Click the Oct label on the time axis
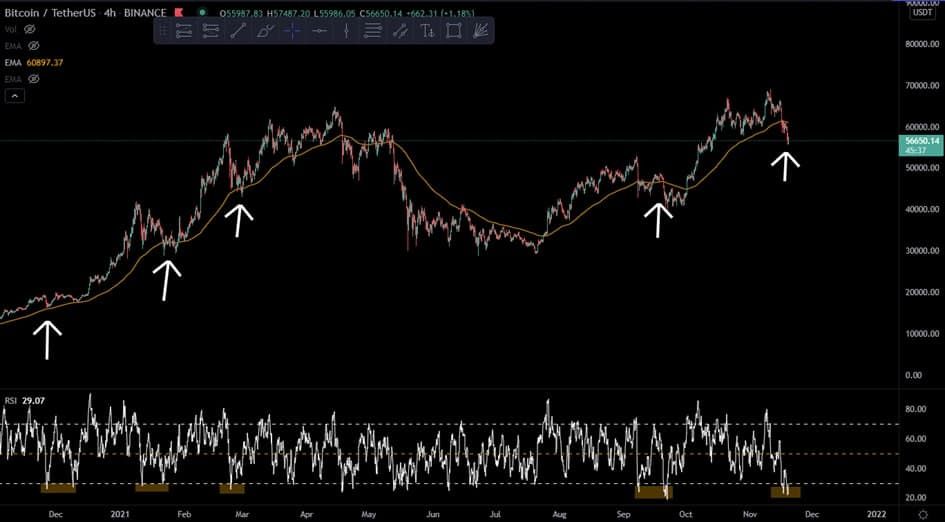This screenshot has width=945, height=522. point(685,514)
